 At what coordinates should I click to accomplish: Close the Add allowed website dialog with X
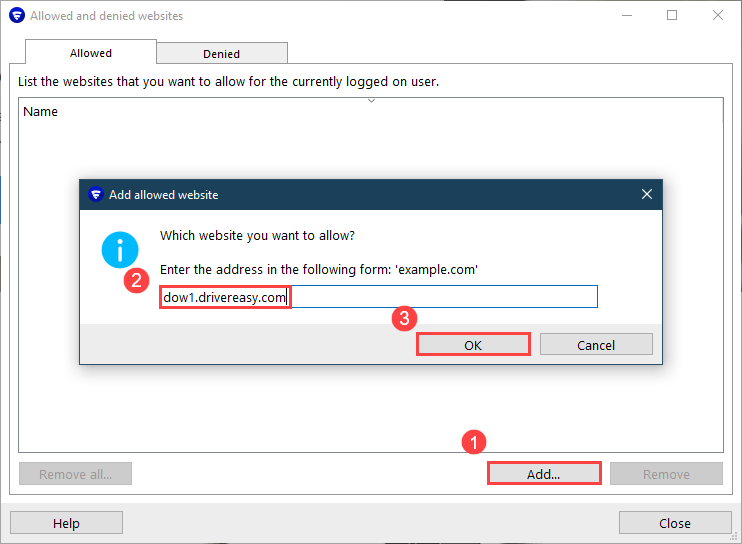646,194
